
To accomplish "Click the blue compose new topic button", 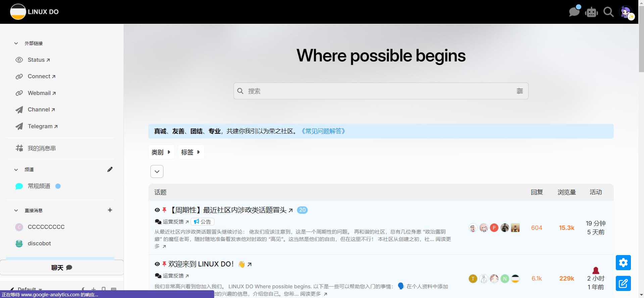I will (x=623, y=284).
